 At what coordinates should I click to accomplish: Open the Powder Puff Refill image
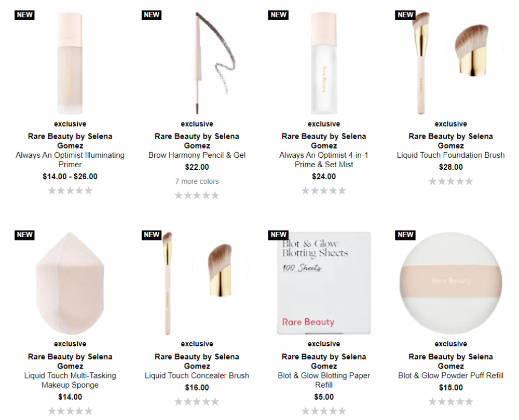click(x=451, y=283)
